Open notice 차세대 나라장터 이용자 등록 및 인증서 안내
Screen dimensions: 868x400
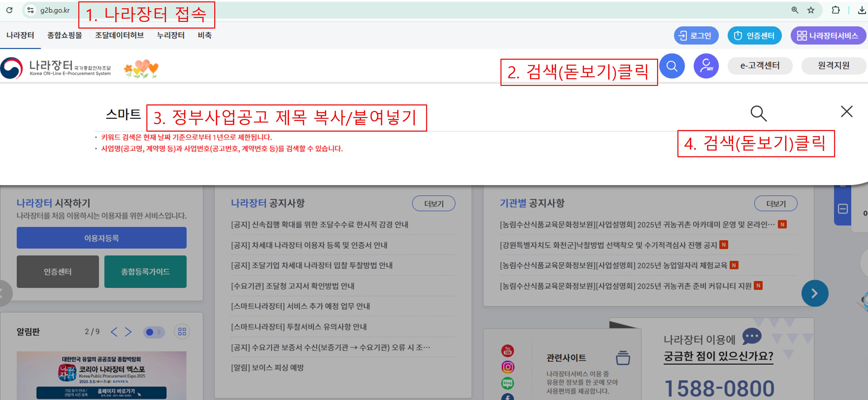point(309,245)
